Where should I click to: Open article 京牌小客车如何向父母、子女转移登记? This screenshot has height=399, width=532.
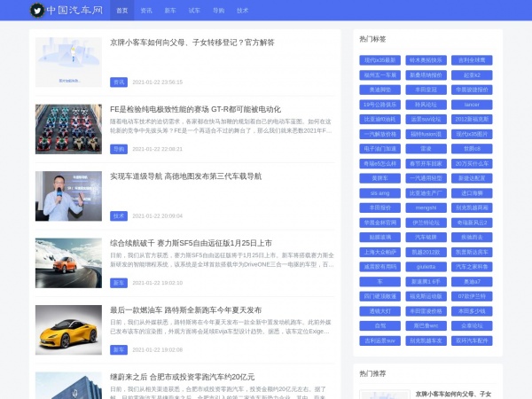point(192,43)
